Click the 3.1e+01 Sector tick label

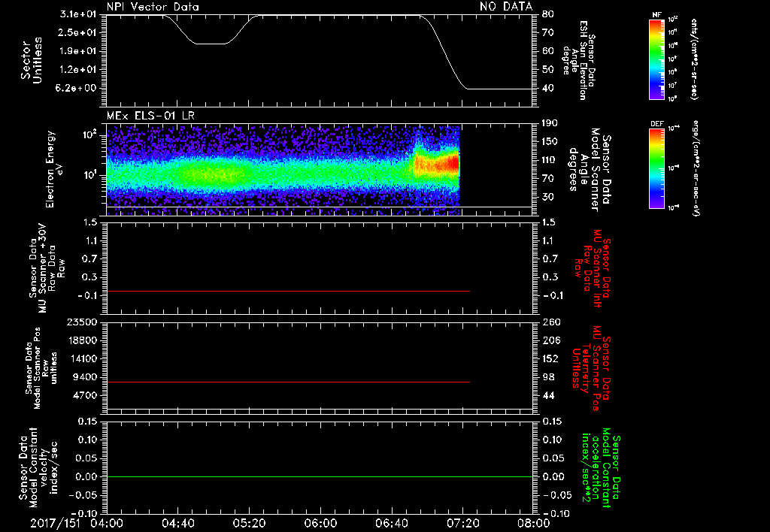(78, 14)
